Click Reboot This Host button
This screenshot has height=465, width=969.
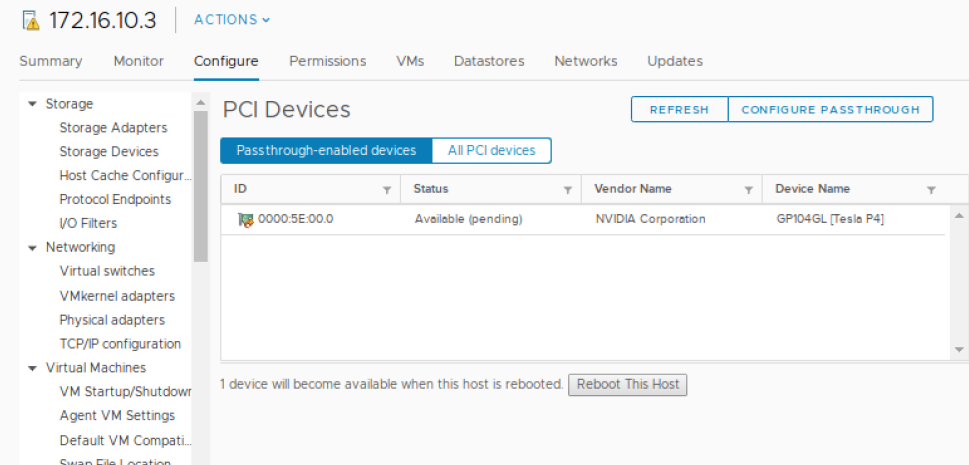[x=628, y=384]
